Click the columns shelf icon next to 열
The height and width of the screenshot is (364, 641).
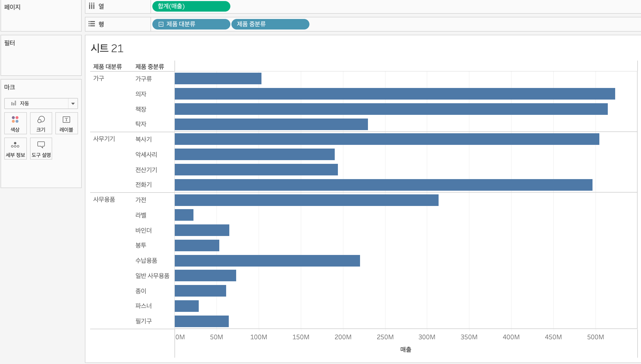[91, 6]
